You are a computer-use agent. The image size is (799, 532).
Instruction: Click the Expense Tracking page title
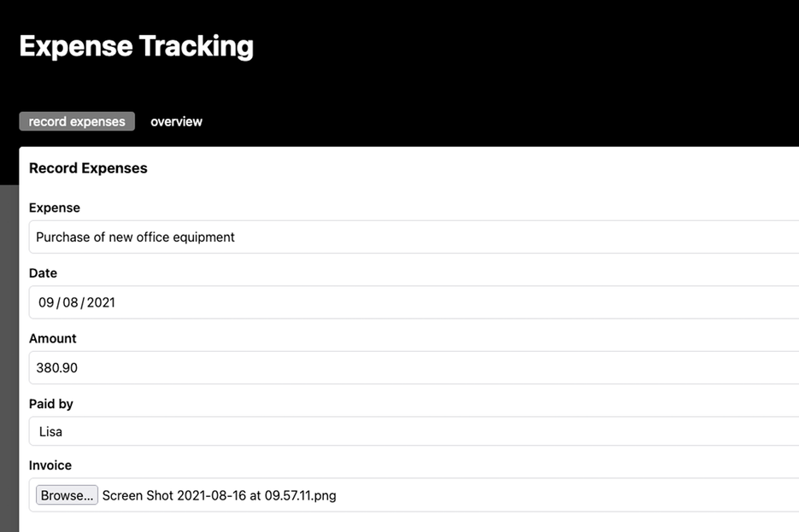pos(137,46)
